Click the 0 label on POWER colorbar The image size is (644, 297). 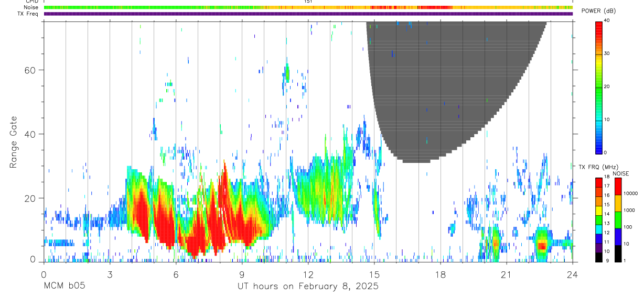point(606,152)
